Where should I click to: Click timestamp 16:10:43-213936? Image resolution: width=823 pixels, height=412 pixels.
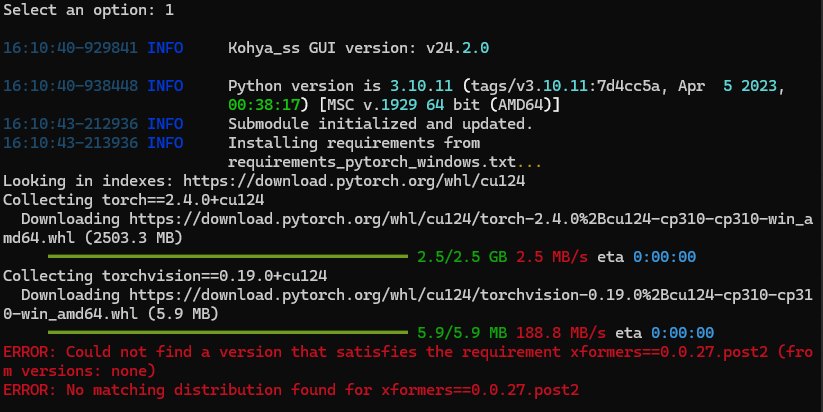[70, 143]
